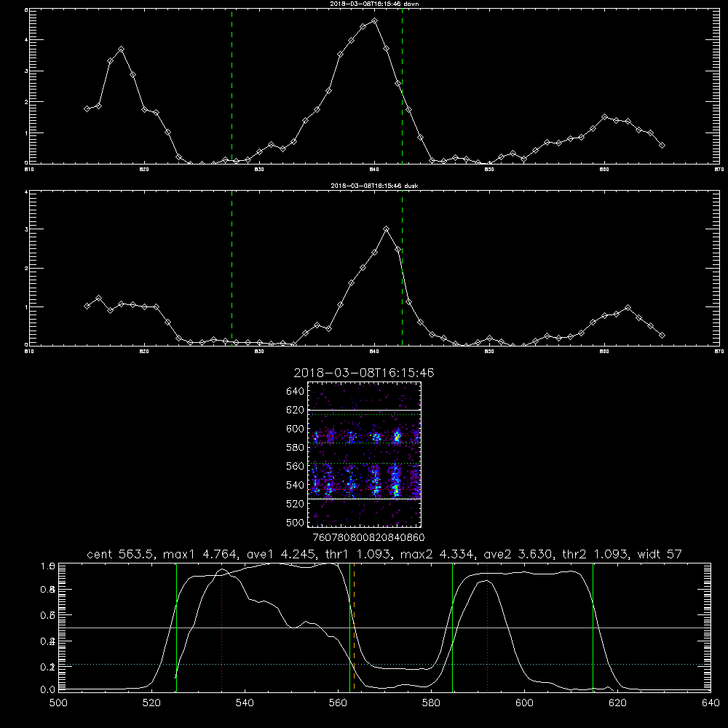The height and width of the screenshot is (728, 728).
Task: Click the highest data point of the dawn curve near 840
Action: pos(375,21)
